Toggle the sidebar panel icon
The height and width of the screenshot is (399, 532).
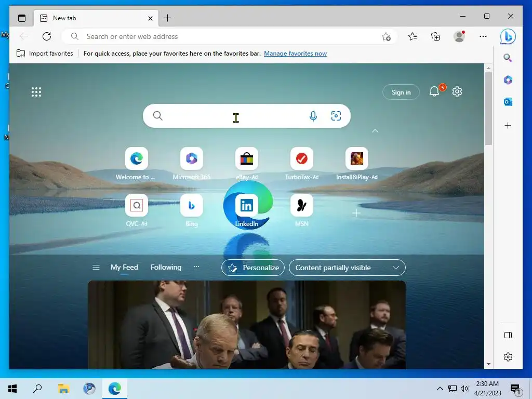(508, 335)
